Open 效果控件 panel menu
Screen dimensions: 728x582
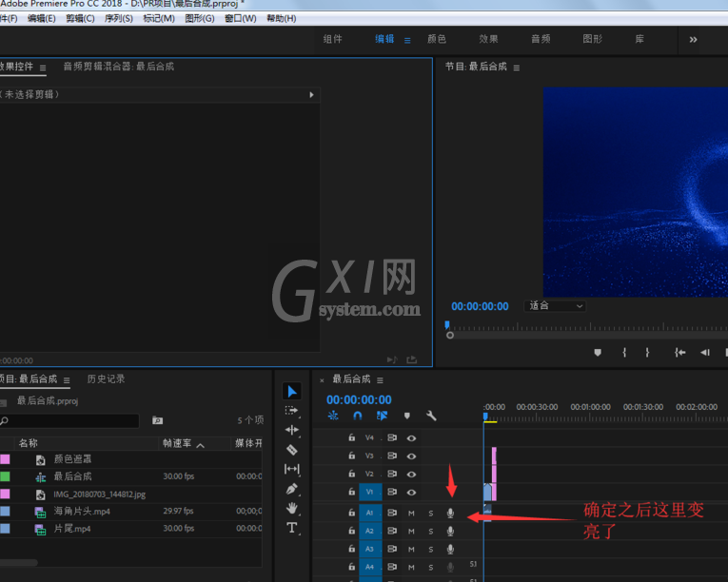pyautogui.click(x=43, y=68)
